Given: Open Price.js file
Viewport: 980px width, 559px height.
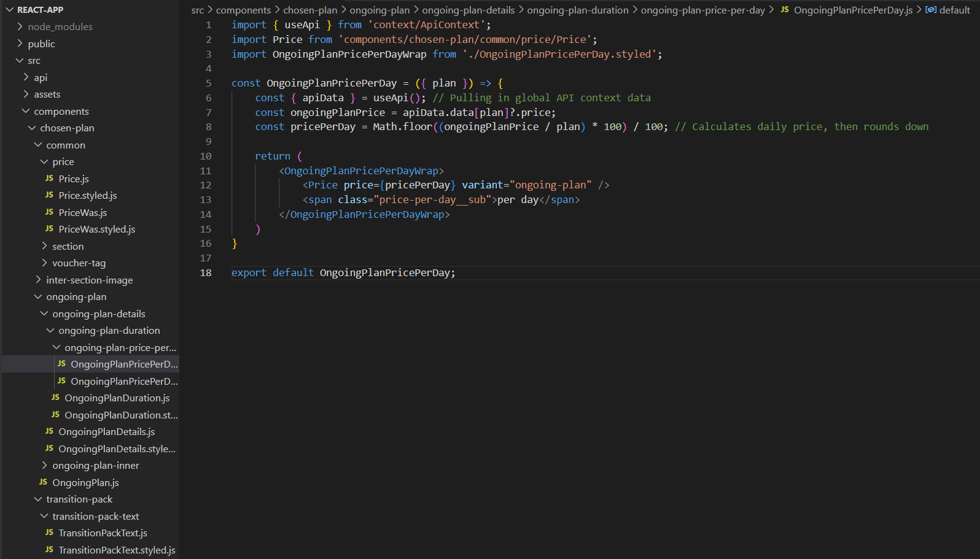Looking at the screenshot, I should 74,179.
